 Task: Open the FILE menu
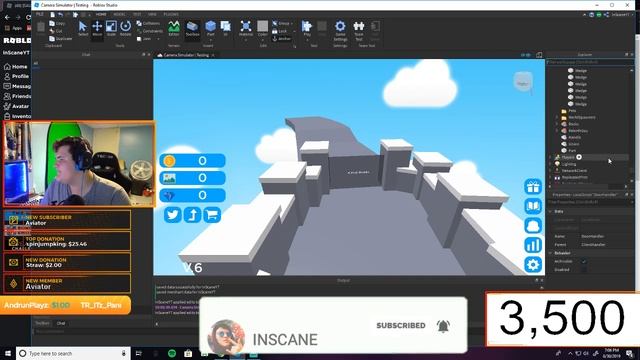pos(40,14)
